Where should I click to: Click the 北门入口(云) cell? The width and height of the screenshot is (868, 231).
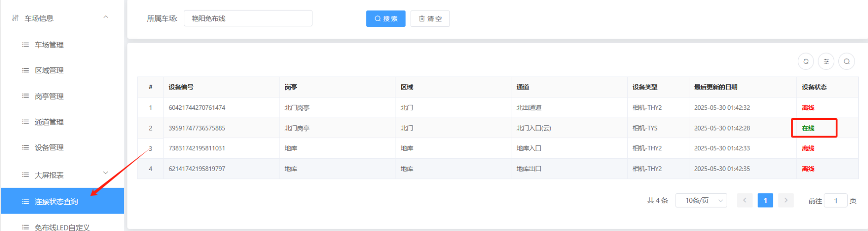(x=534, y=128)
